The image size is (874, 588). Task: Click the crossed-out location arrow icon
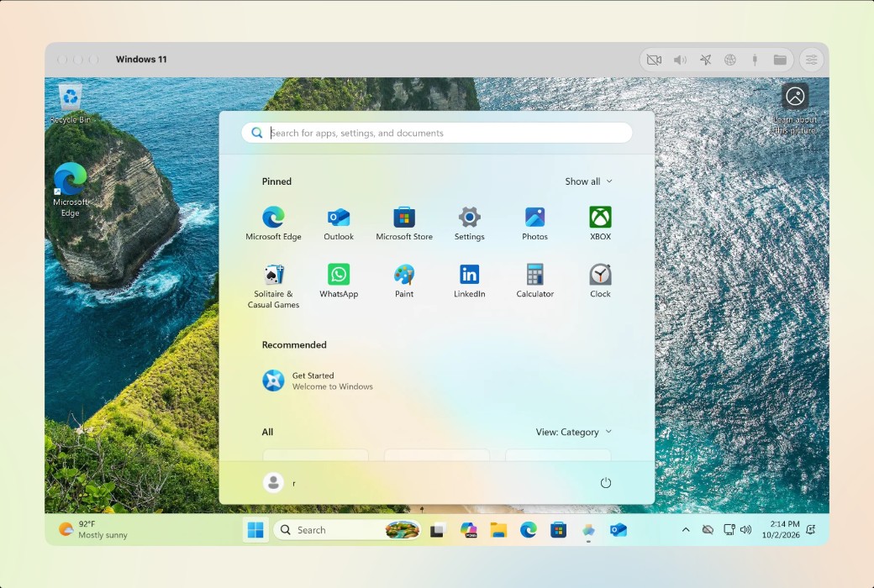(706, 60)
